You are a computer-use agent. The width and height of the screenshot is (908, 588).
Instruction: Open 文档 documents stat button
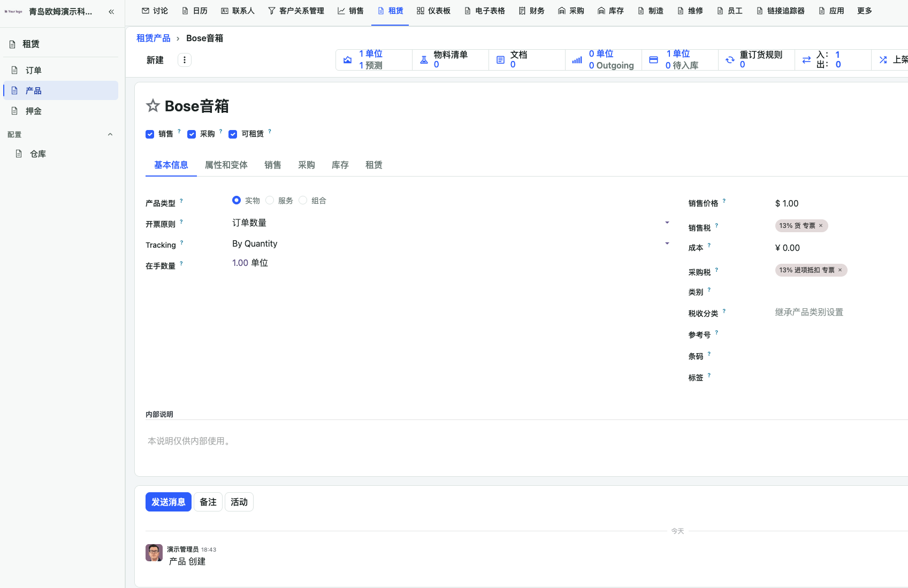pyautogui.click(x=527, y=60)
